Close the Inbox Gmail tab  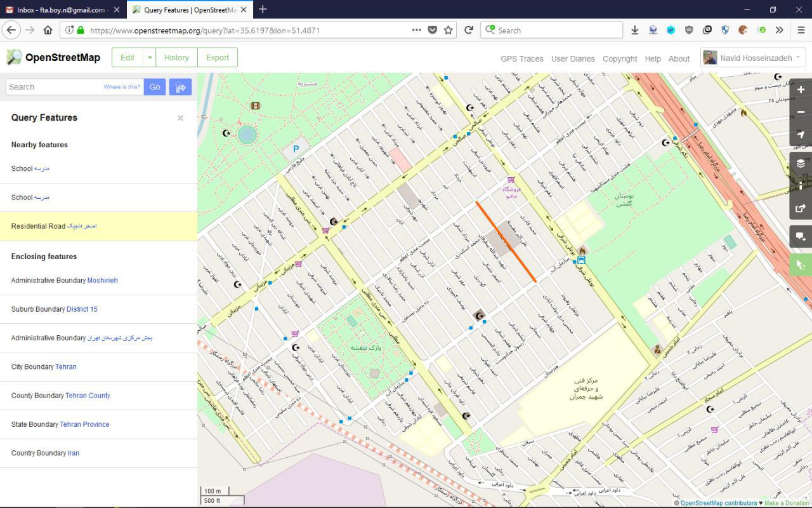coord(116,10)
